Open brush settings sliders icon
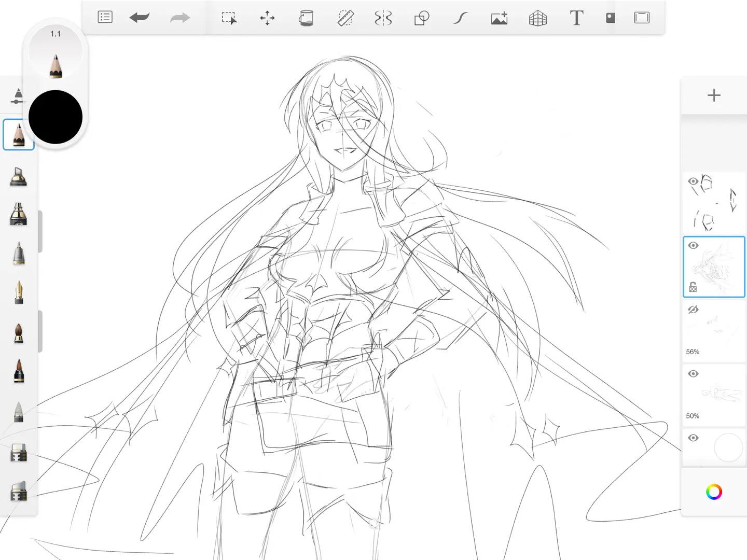Screen dimensions: 747x560 [x=18, y=95]
